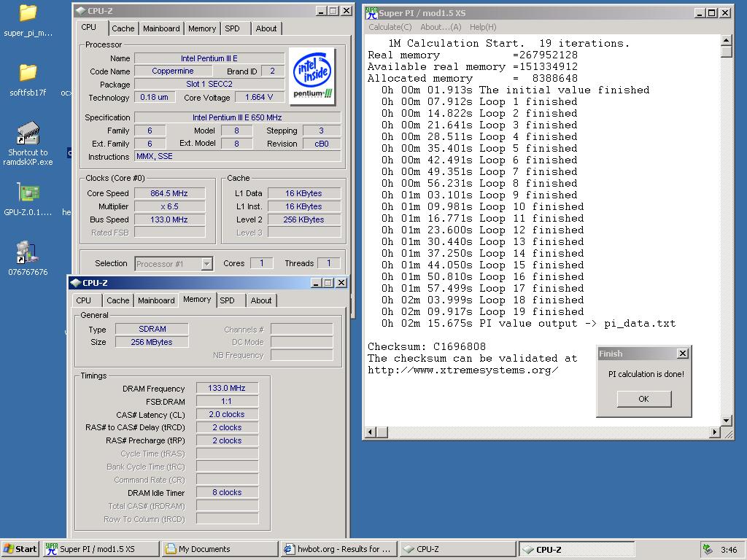Click the Technology 0.18 um field
The height and width of the screenshot is (560, 747).
coord(154,97)
